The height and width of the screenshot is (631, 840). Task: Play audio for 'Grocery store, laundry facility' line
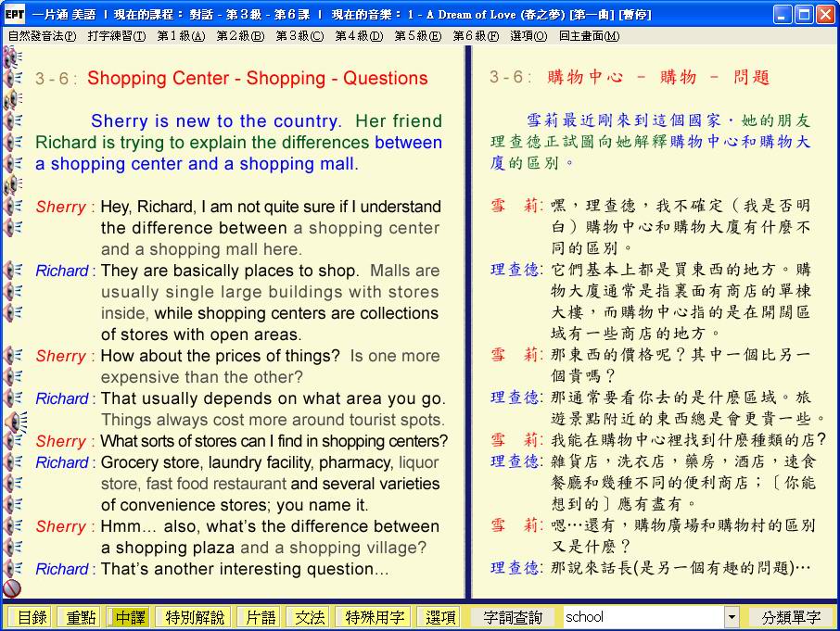coord(13,462)
